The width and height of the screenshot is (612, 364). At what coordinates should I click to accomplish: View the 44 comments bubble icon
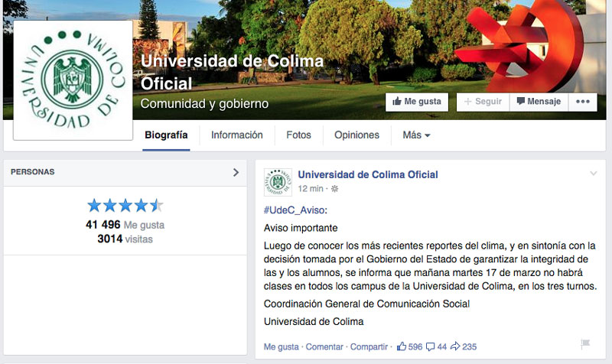[x=436, y=346]
